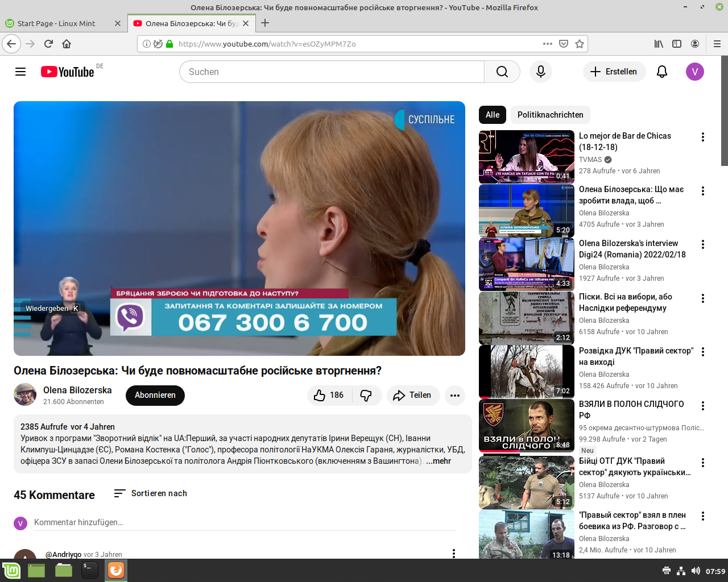Open the Firefox application menu

(x=717, y=44)
